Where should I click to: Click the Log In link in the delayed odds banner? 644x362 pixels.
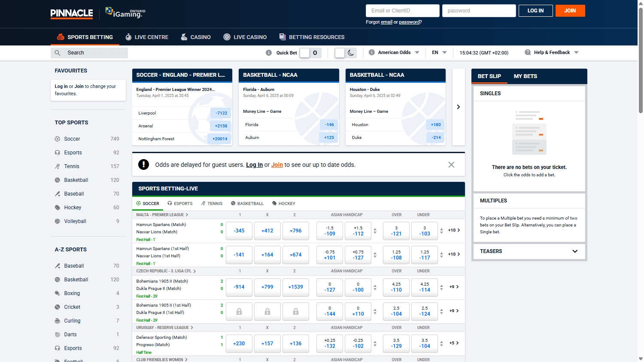point(254,164)
